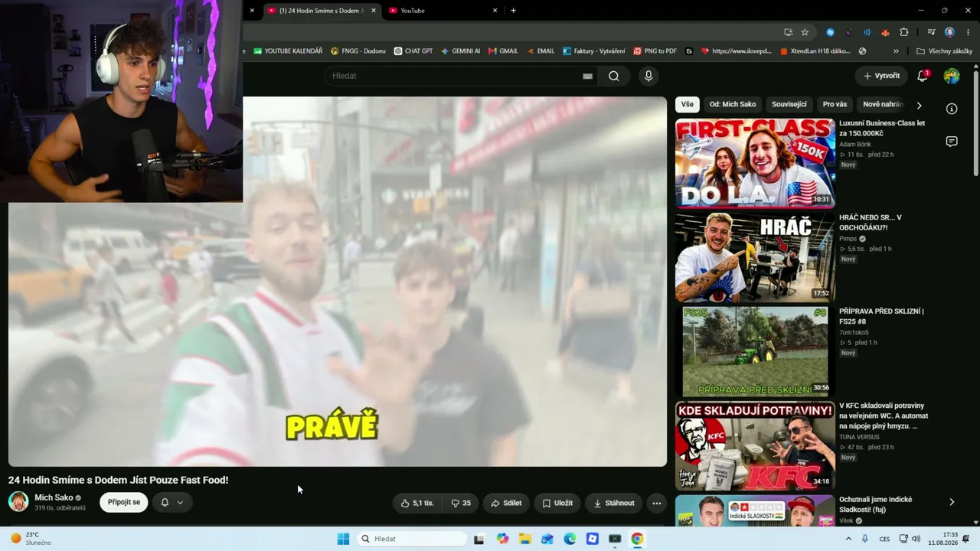This screenshot has width=980, height=551.
Task: Click the main video player
Action: point(338,281)
